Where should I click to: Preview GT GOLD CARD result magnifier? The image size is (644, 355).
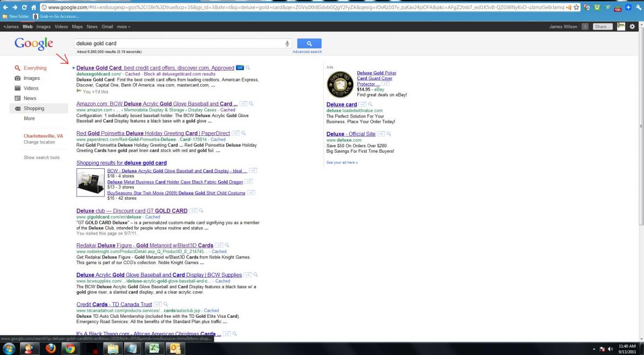click(201, 210)
